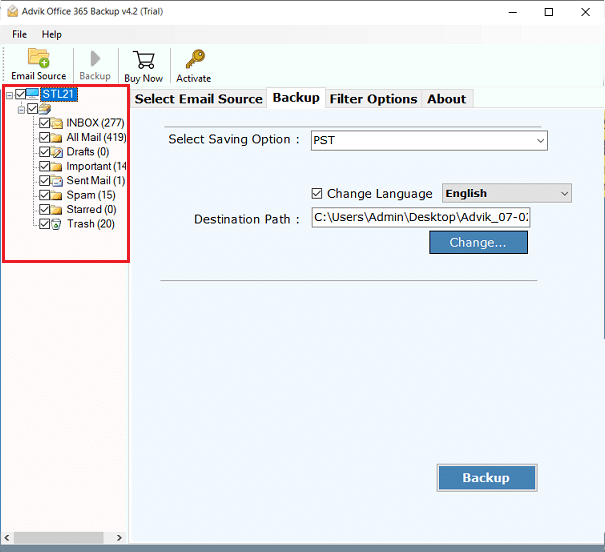Switch to the Filter Options tab

373,99
